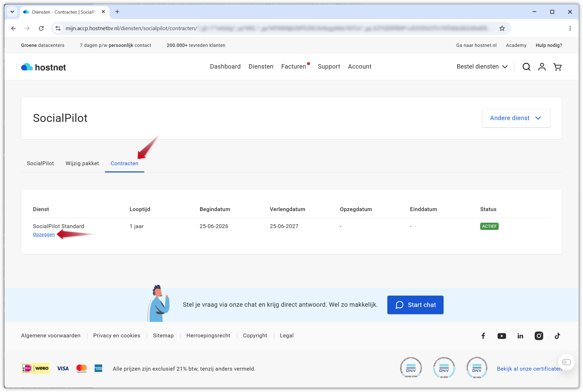The image size is (583, 392).
Task: Visit hostnet's LinkedIn page icon
Action: 520,336
